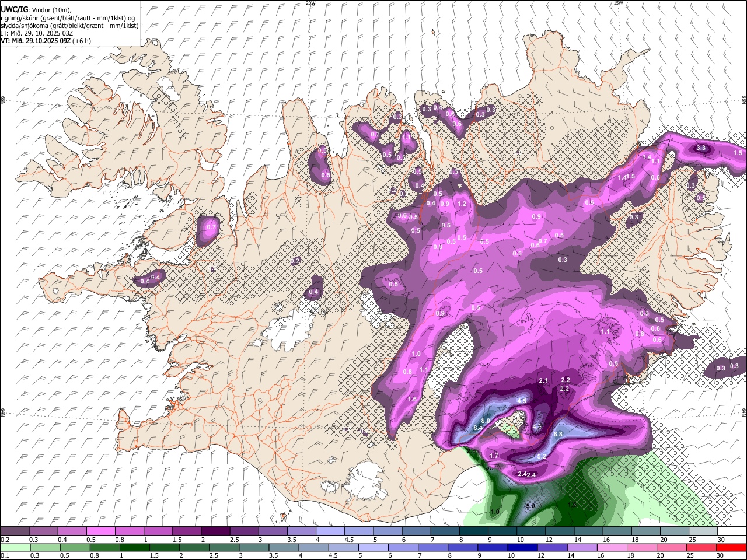Select top legend swatch above label 4
Screen dimensions: 747x560
330,531
